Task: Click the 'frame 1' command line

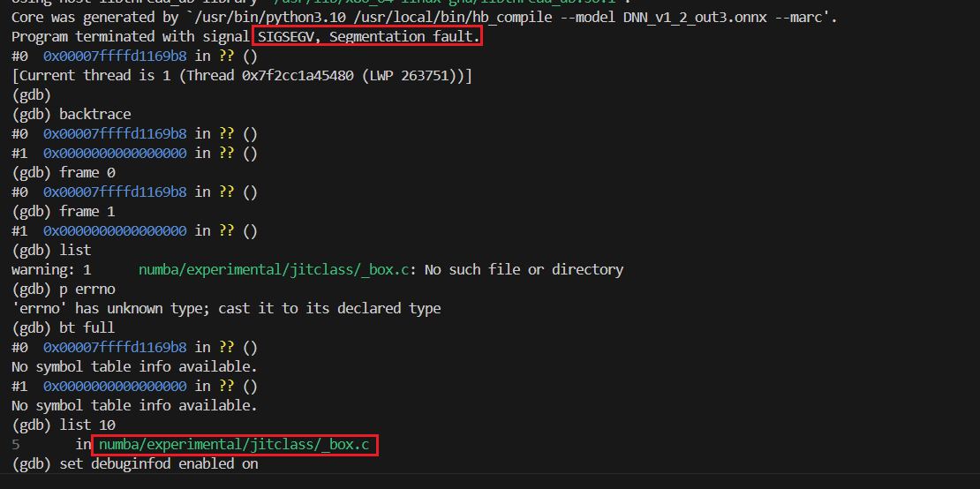Action: pyautogui.click(x=87, y=211)
